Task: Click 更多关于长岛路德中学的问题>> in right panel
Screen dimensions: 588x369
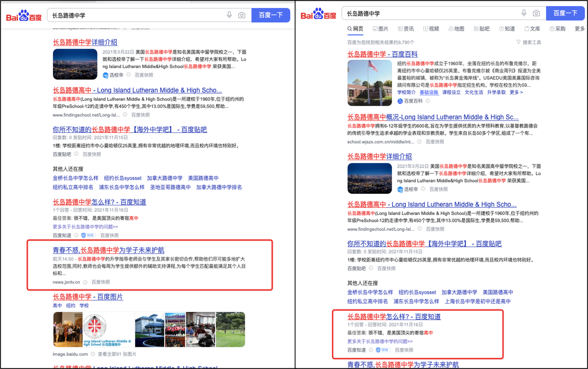Action: coord(380,342)
